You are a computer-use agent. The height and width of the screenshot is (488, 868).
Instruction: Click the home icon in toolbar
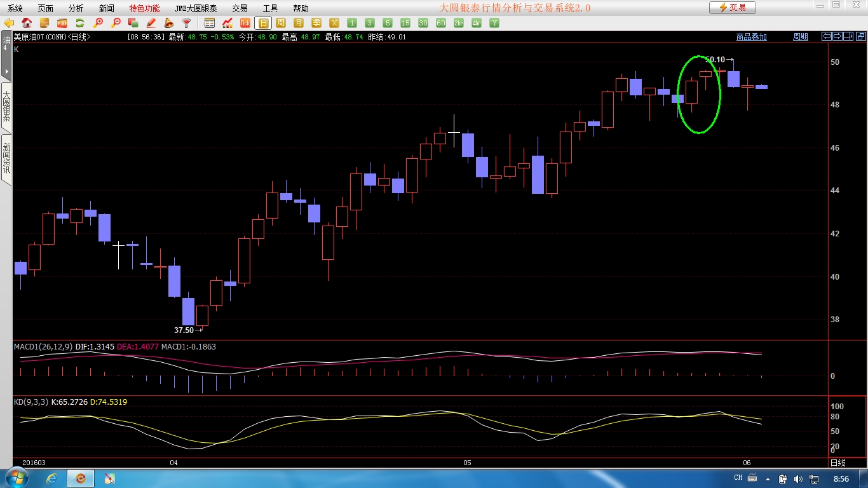pos(27,23)
